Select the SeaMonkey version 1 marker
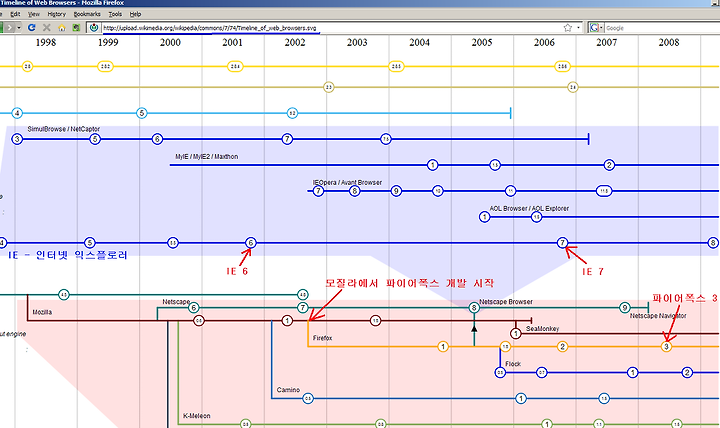The height and width of the screenshot is (428, 720). click(x=516, y=333)
